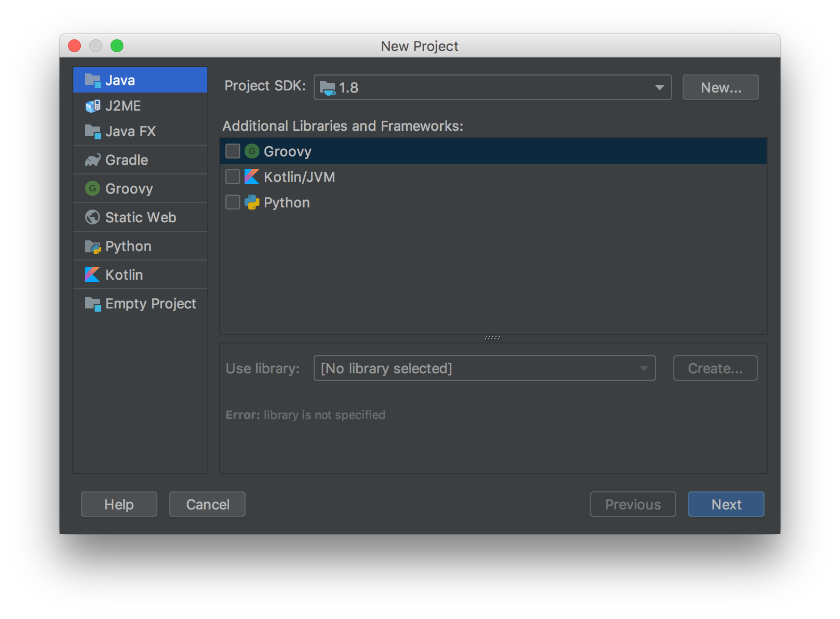Click the Groovy green icon in sidebar
This screenshot has height=619, width=840.
[93, 189]
